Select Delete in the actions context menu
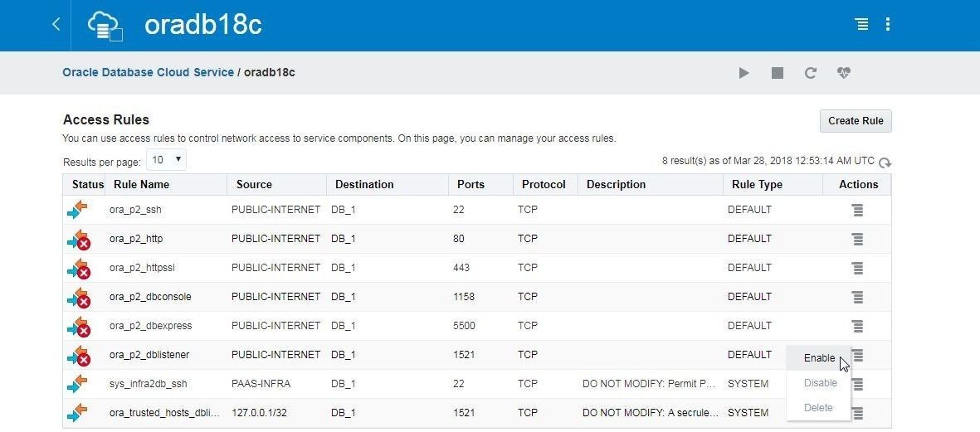This screenshot has height=432, width=980. tap(818, 408)
